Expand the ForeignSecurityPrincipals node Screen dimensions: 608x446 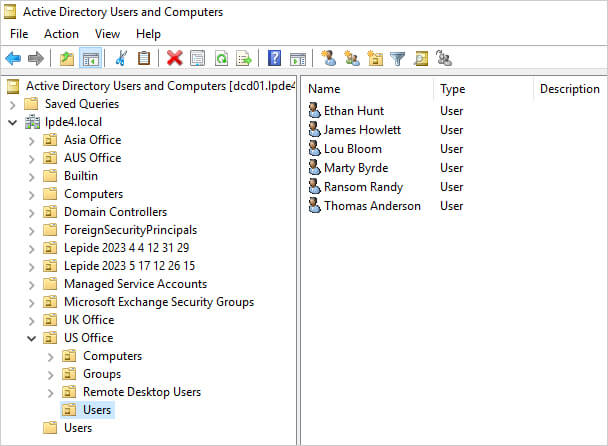(x=31, y=231)
